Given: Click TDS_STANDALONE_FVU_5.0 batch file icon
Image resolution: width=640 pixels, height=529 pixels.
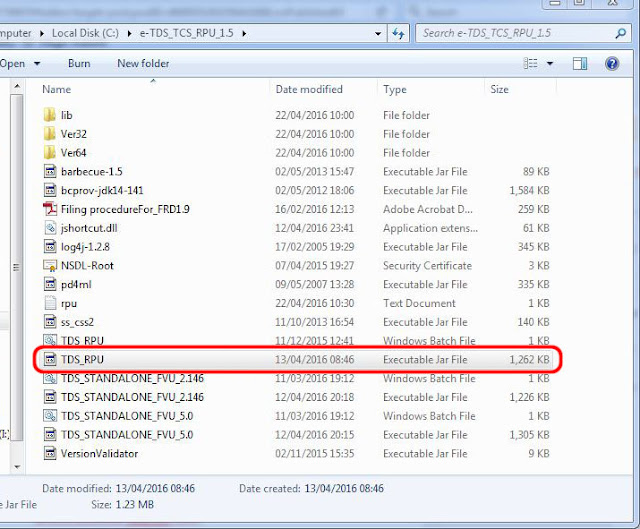Looking at the screenshot, I should (50, 416).
